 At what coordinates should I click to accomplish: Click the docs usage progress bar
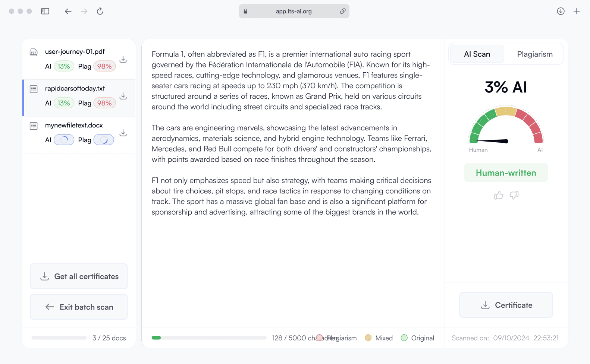click(x=59, y=338)
